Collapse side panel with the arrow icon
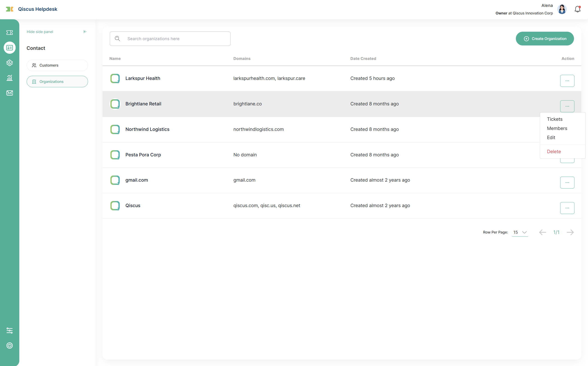588x366 pixels. pyautogui.click(x=85, y=32)
